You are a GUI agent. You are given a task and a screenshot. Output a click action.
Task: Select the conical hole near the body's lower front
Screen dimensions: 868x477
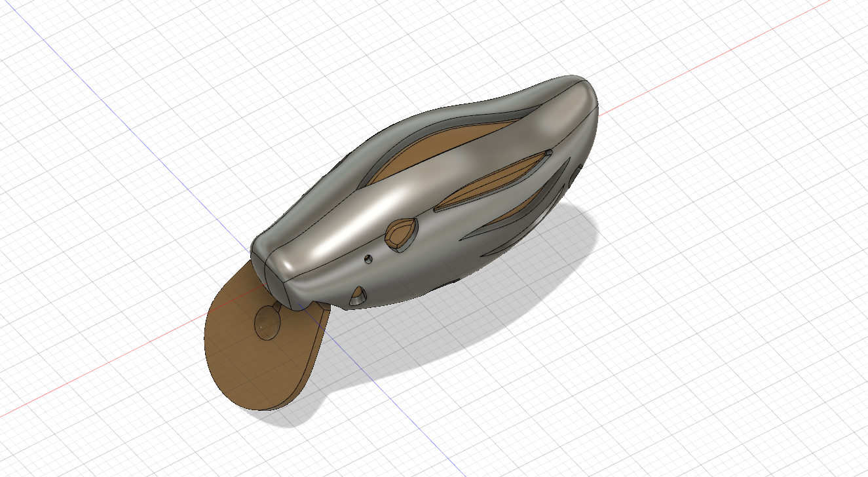coord(358,296)
